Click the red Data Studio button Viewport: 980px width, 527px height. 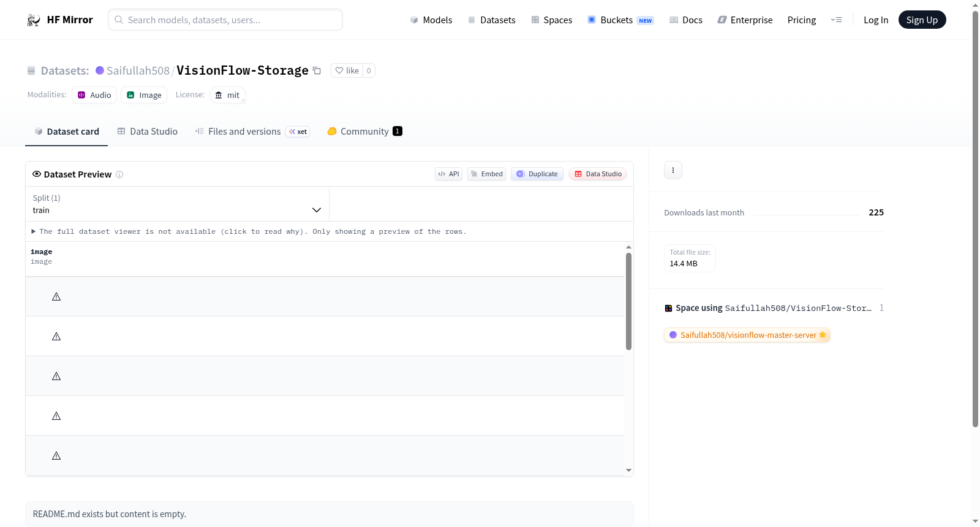pyautogui.click(x=598, y=174)
